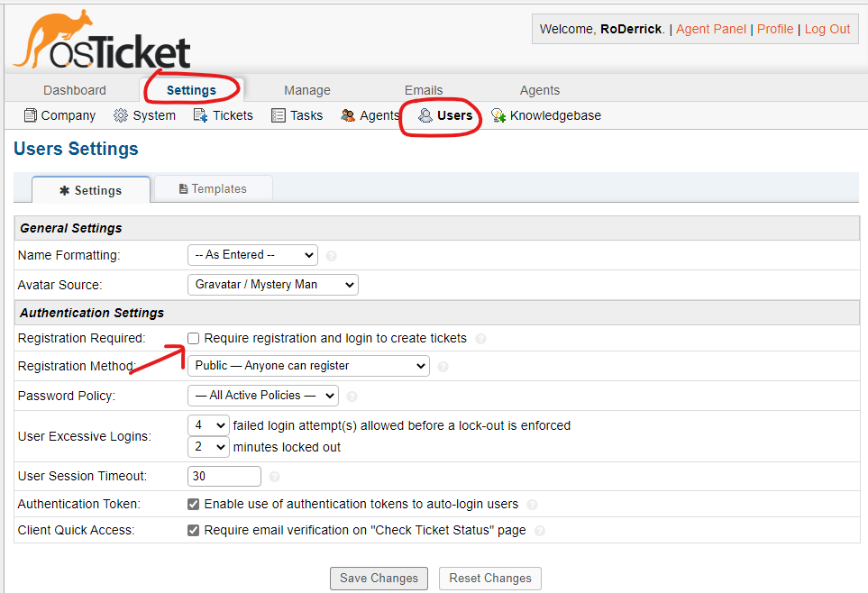Open the Emails top menu
Image resolution: width=868 pixels, height=593 pixels.
tap(424, 90)
